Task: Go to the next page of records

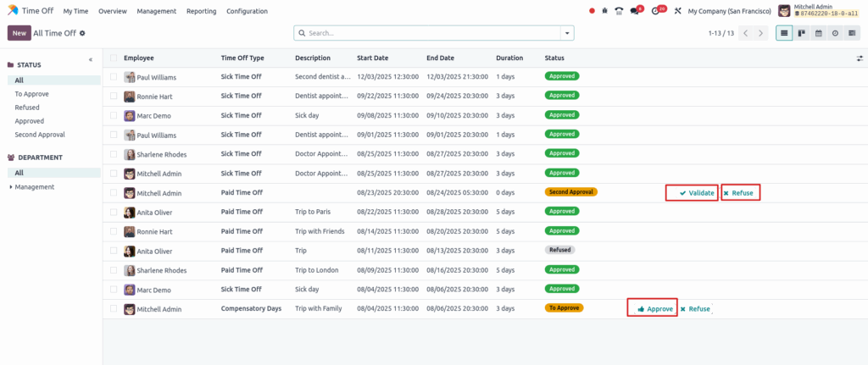Action: pos(761,33)
